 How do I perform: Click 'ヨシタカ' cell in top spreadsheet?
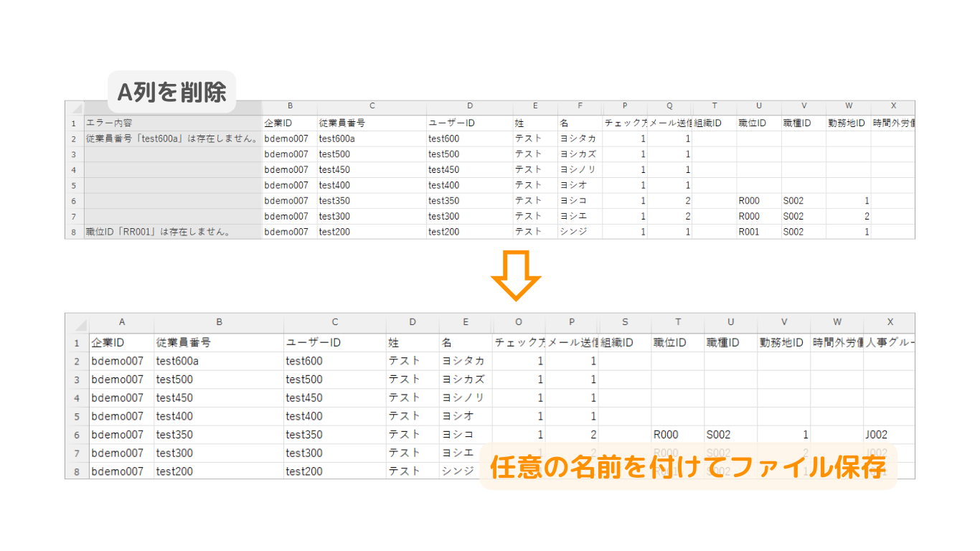tap(578, 138)
